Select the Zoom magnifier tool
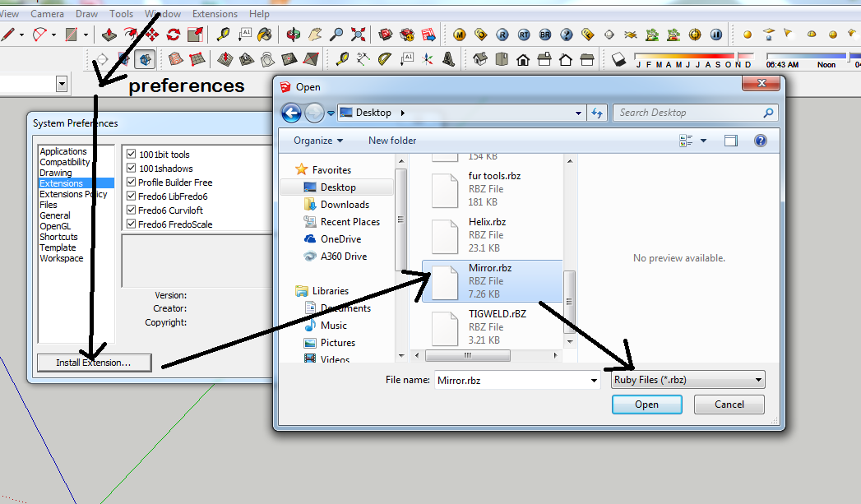 tap(336, 35)
